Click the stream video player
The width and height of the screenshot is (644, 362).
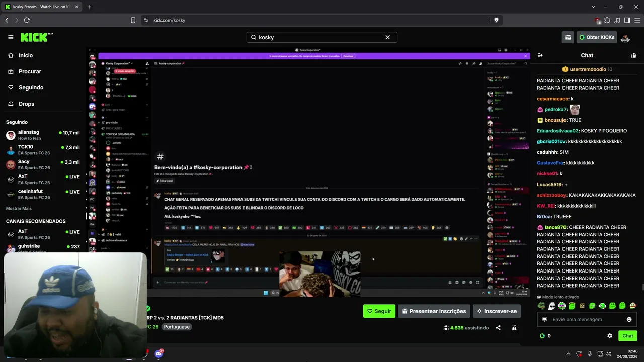coord(308,173)
